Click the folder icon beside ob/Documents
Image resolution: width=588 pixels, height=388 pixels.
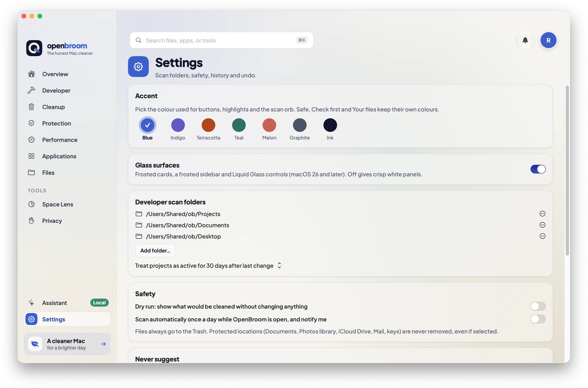pyautogui.click(x=139, y=225)
